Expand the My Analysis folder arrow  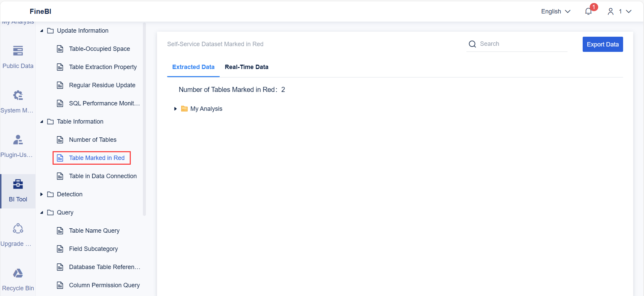pos(175,109)
